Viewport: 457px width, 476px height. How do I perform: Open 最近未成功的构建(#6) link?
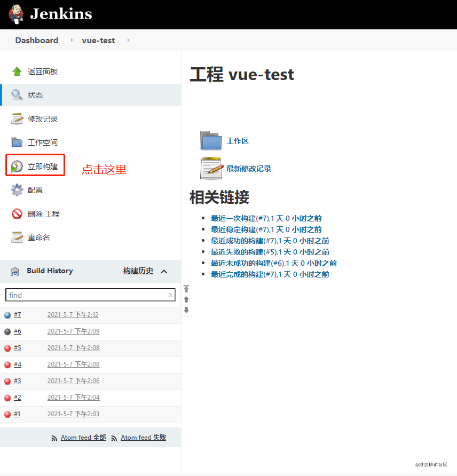coord(273,264)
